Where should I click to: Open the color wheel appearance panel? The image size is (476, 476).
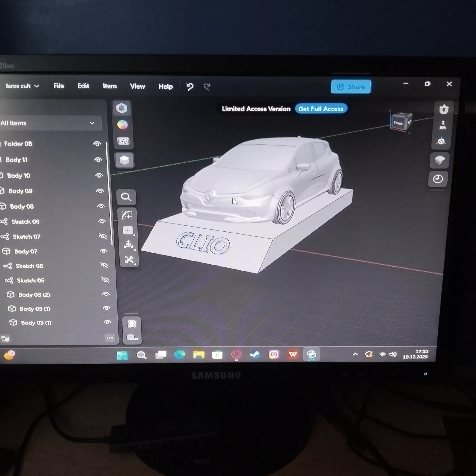click(x=122, y=125)
